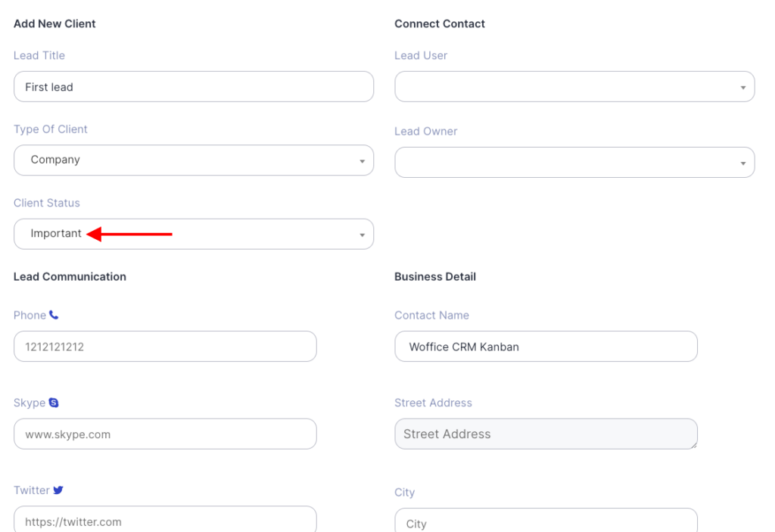Click the Lead User dropdown arrow
Viewport: 775px width, 532px height.
pyautogui.click(x=743, y=88)
